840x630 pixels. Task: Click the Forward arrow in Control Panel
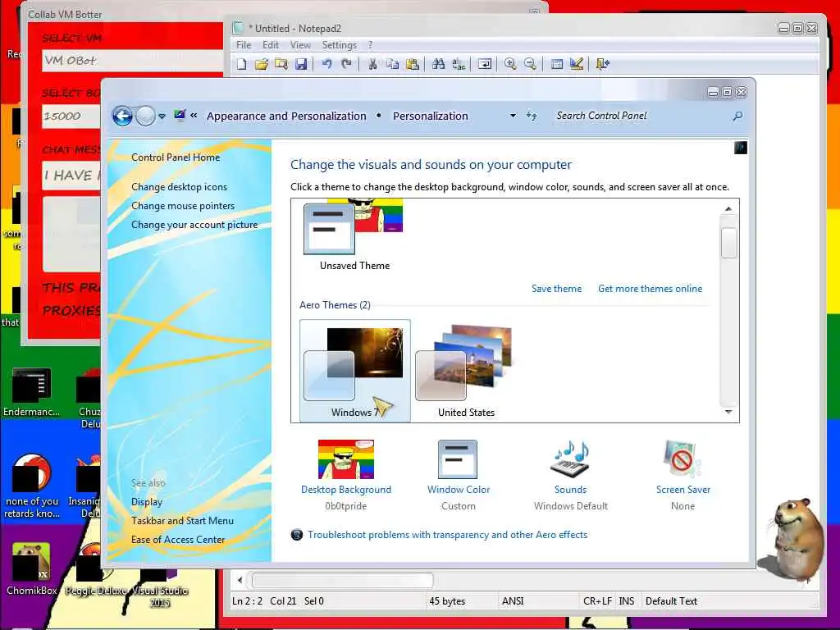(x=145, y=116)
